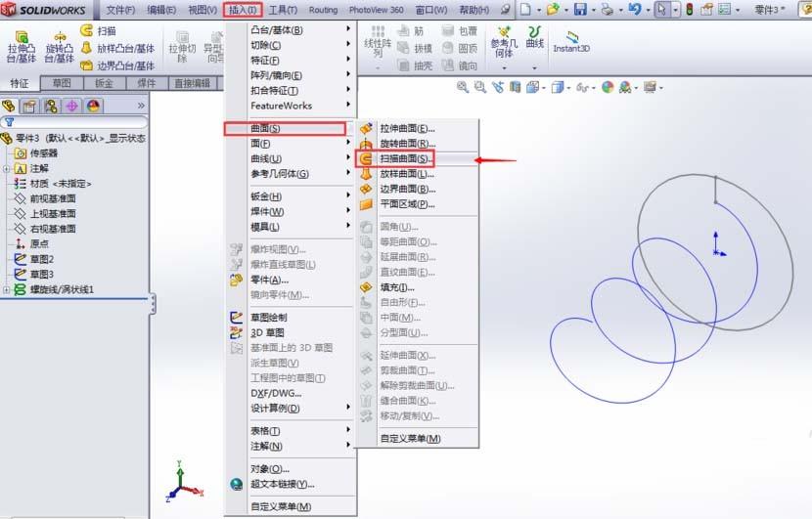Switch to the 钣金 tab

coord(104,83)
